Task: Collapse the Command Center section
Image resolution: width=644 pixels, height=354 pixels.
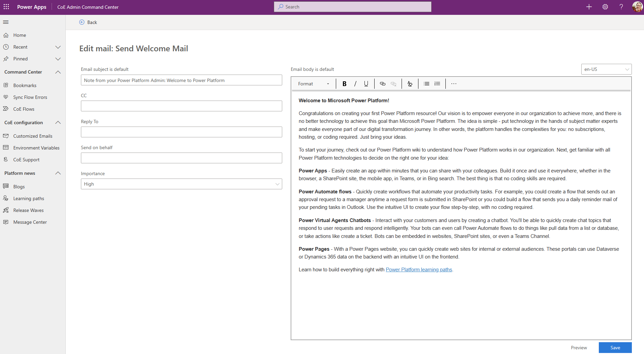Action: [58, 72]
